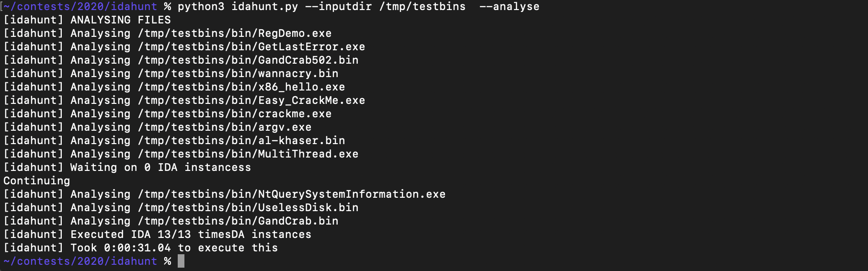Click the MultiThread.exe file path

click(x=248, y=154)
